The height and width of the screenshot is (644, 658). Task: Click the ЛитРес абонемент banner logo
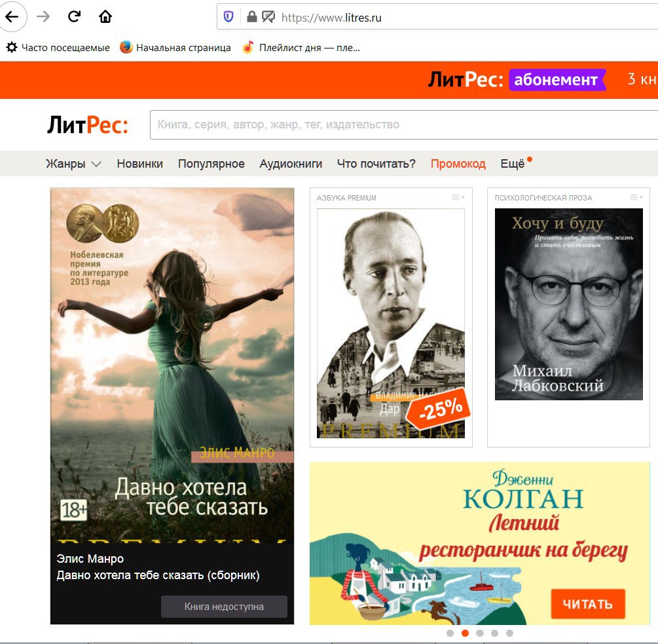pos(517,79)
